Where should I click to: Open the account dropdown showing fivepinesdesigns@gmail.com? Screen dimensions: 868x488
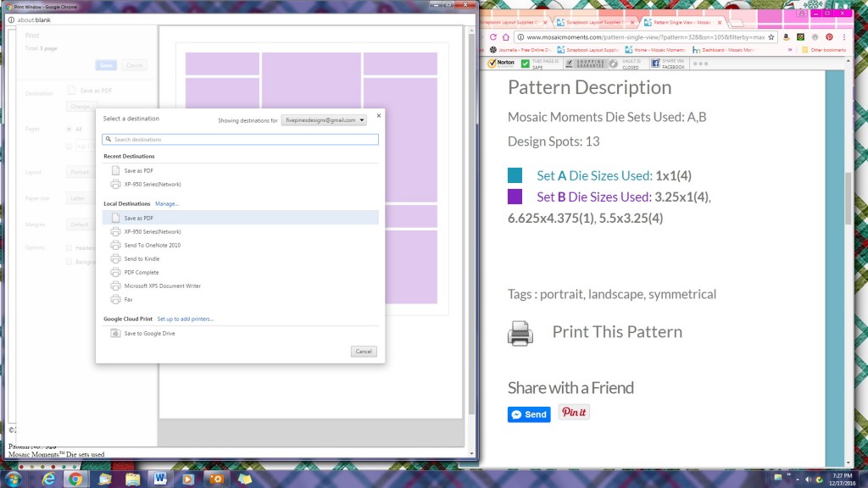point(324,120)
